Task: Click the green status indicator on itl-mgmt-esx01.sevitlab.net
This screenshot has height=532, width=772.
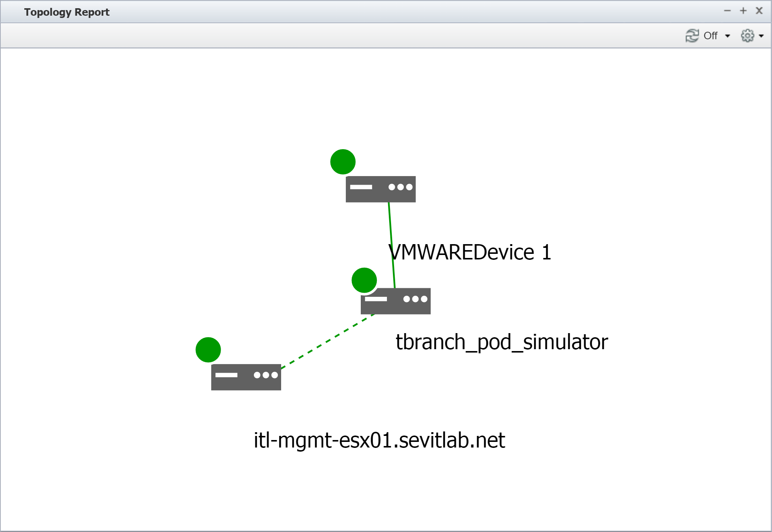Action: [208, 350]
